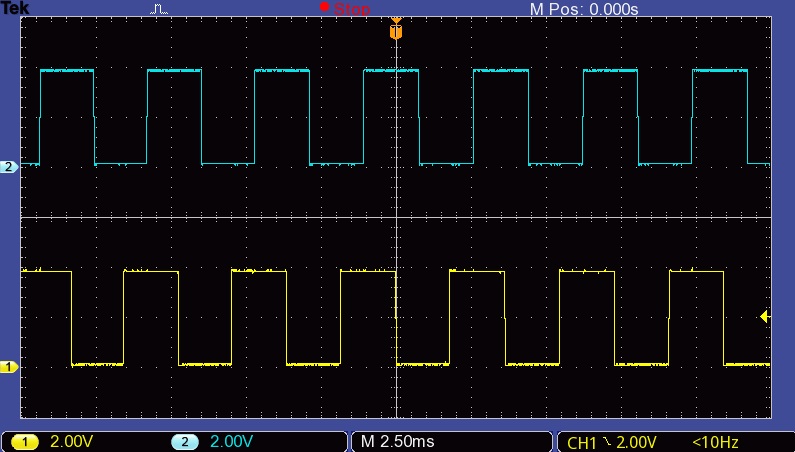Viewport: 795px width, 452px height.
Task: Click the red Stop acquisition indicator
Action: [345, 8]
